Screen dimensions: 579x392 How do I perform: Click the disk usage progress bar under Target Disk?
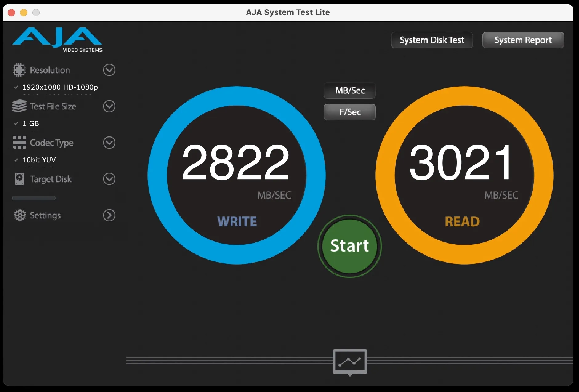pos(34,198)
